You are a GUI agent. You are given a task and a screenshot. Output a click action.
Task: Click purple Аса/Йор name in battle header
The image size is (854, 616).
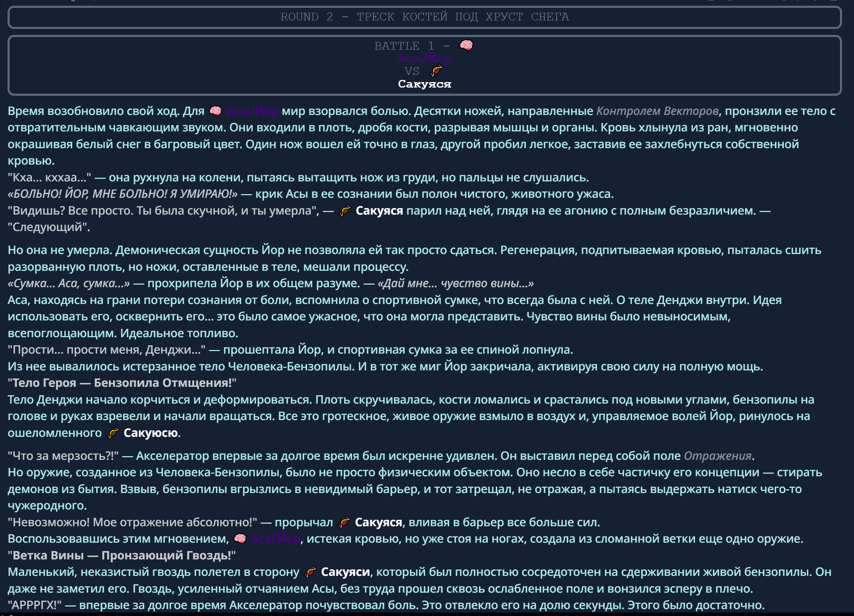[x=424, y=58]
